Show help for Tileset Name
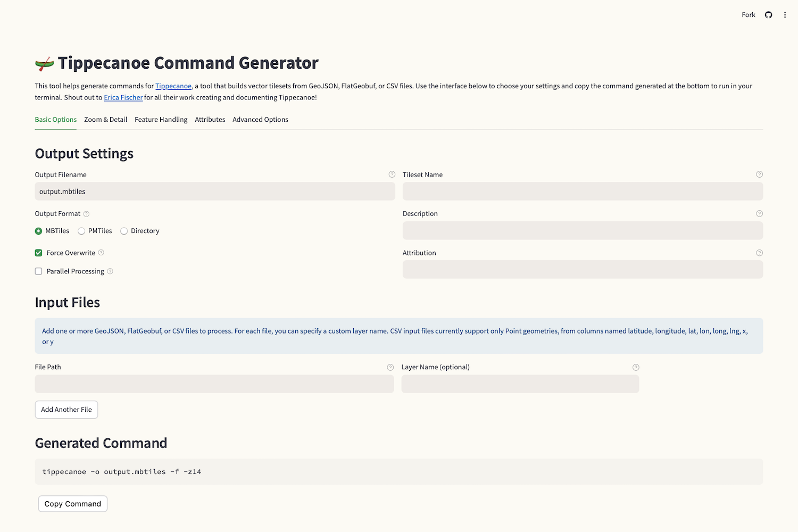This screenshot has width=798, height=532. (x=759, y=174)
